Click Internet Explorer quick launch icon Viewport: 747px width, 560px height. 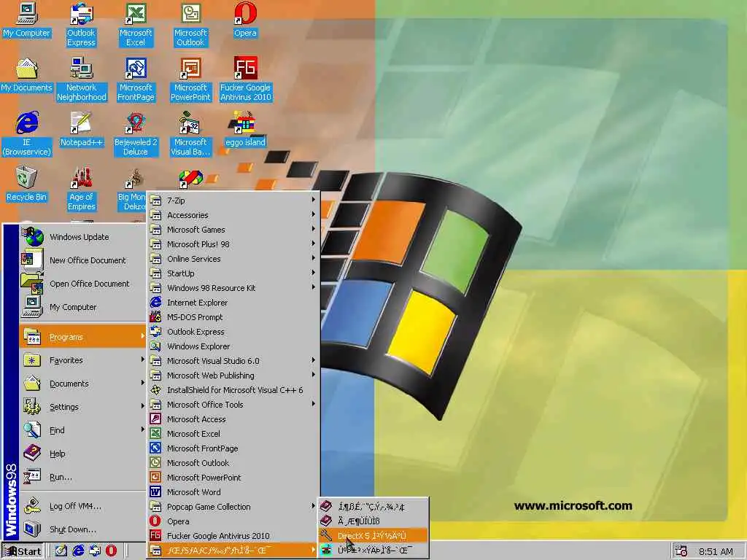point(77,551)
